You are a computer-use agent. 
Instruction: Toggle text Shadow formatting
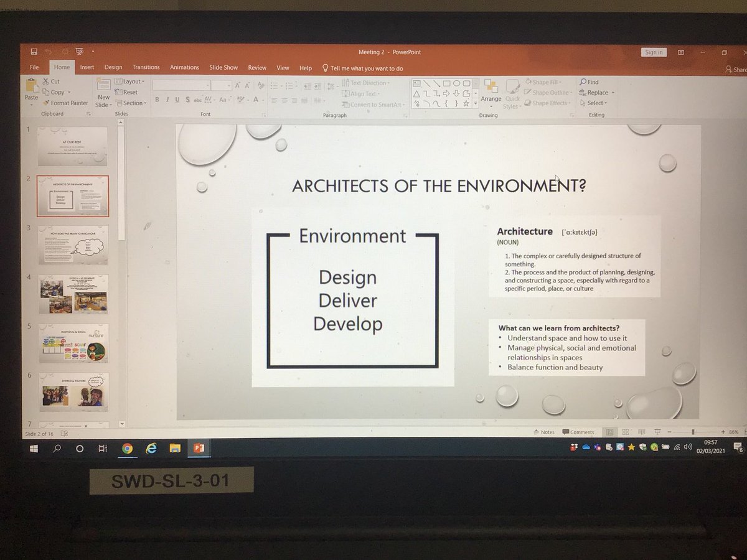(x=187, y=100)
